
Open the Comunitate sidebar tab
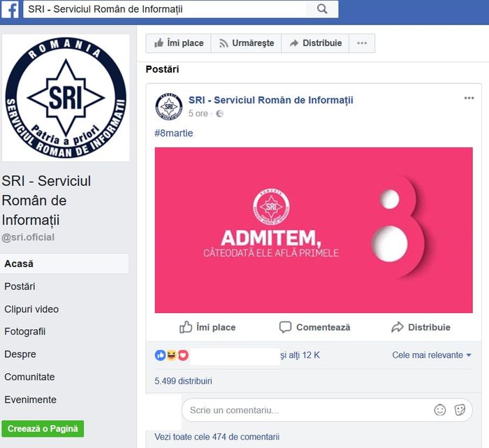tap(29, 377)
